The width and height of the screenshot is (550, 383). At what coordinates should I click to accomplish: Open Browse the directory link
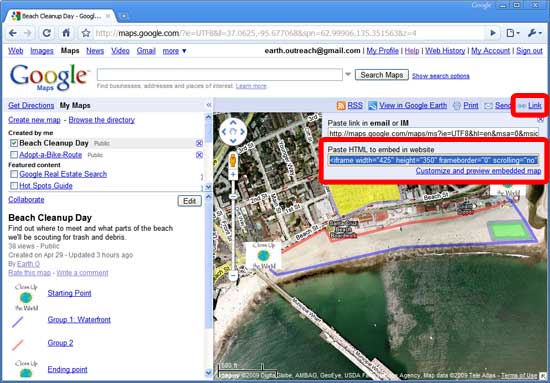tap(101, 120)
